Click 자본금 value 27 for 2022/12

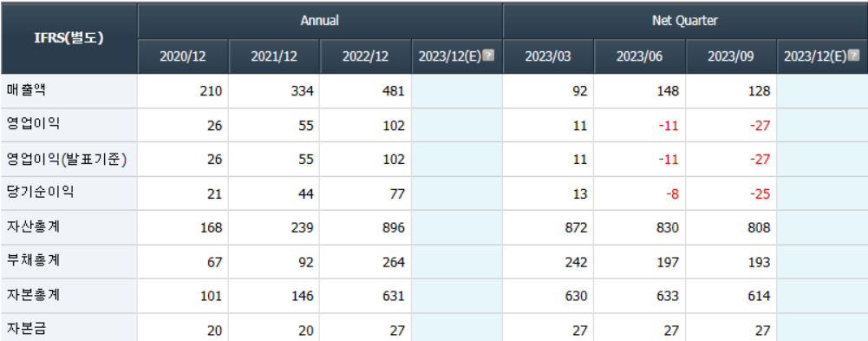coord(398,331)
